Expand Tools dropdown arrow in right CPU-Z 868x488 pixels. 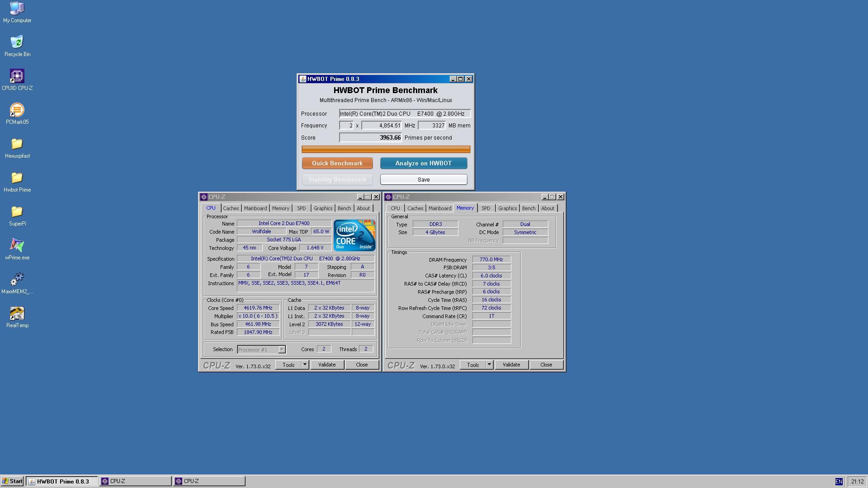click(490, 365)
